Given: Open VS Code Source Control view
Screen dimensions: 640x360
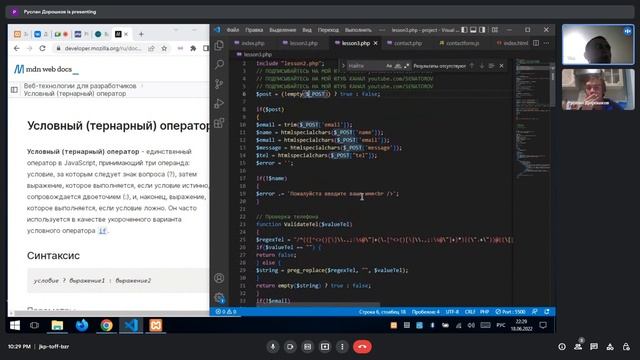Looking at the screenshot, I should pos(219,84).
